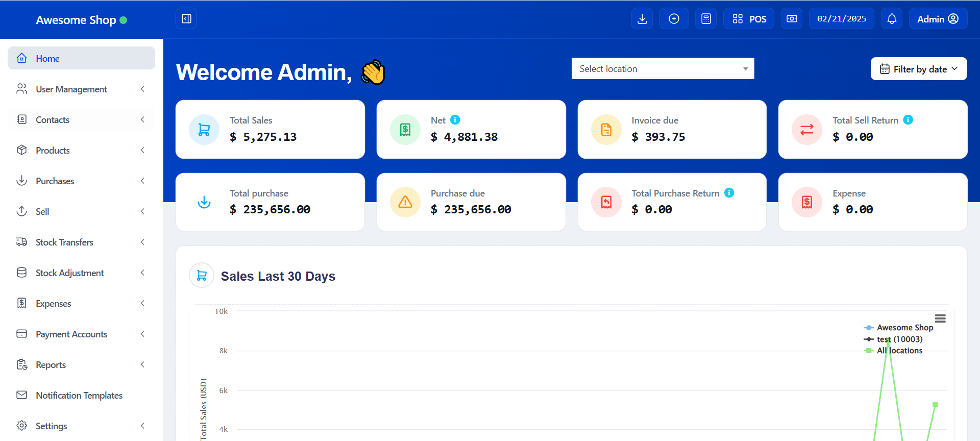Screen dimensions: 980x441
Task: Expand chevron next to Contacts
Action: (x=142, y=119)
